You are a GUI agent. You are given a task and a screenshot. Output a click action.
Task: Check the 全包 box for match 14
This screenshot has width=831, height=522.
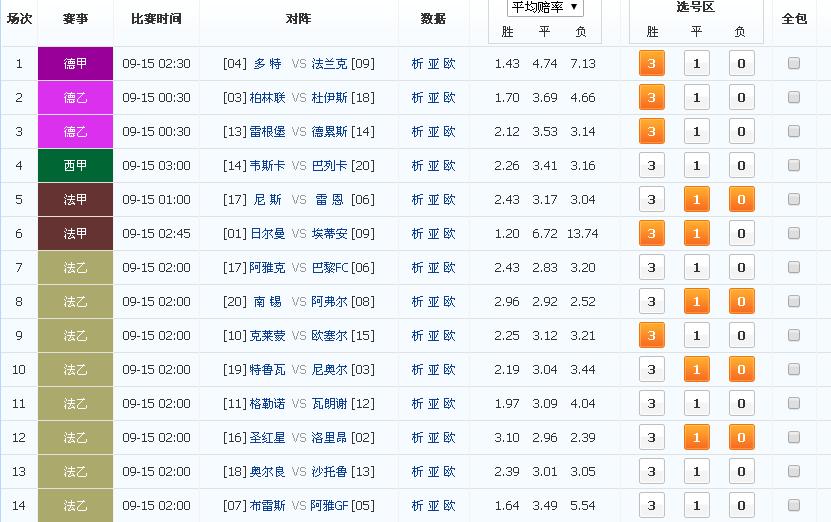pyautogui.click(x=793, y=506)
